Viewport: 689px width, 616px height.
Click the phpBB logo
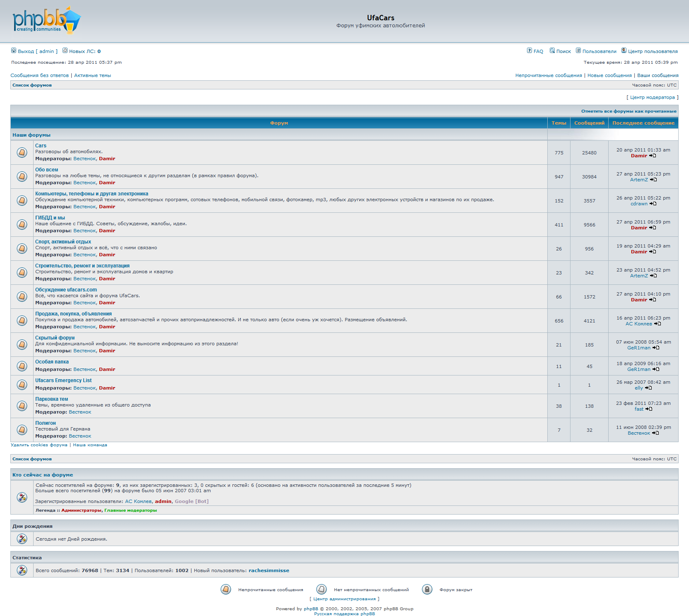click(47, 20)
